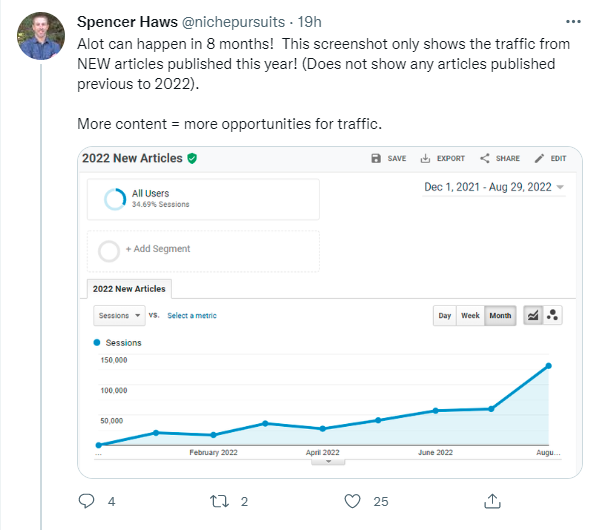This screenshot has height=530, width=593.
Task: Retweet this post using the retweet icon
Action: tap(219, 501)
